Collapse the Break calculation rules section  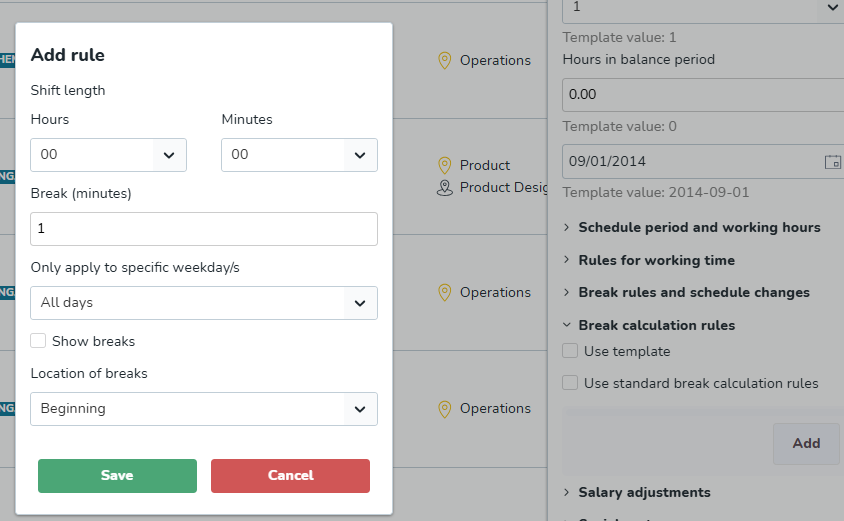coord(656,325)
